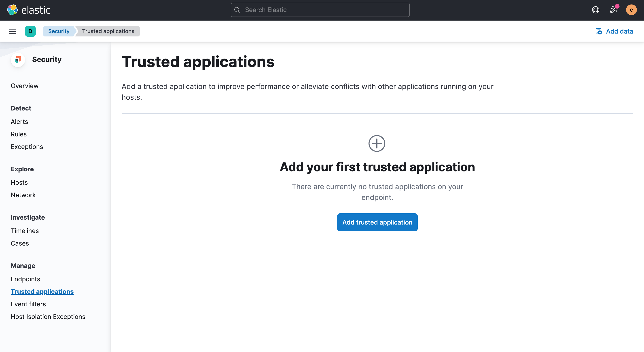Click the circled plus icon

[x=377, y=144]
